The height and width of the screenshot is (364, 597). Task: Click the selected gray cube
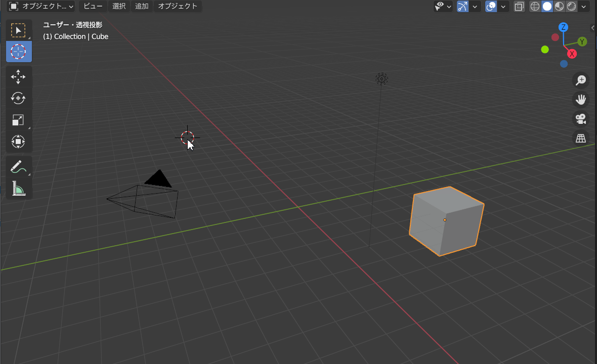point(446,221)
